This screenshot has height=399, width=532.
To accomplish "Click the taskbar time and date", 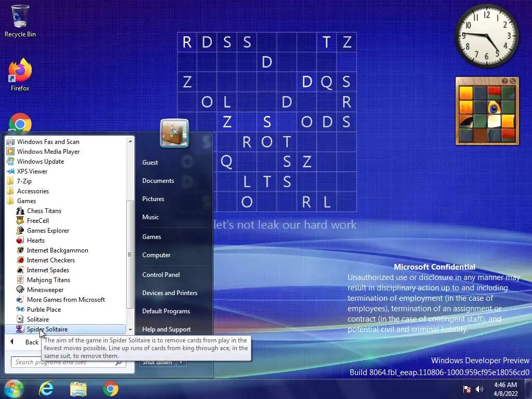I will tap(506, 389).
